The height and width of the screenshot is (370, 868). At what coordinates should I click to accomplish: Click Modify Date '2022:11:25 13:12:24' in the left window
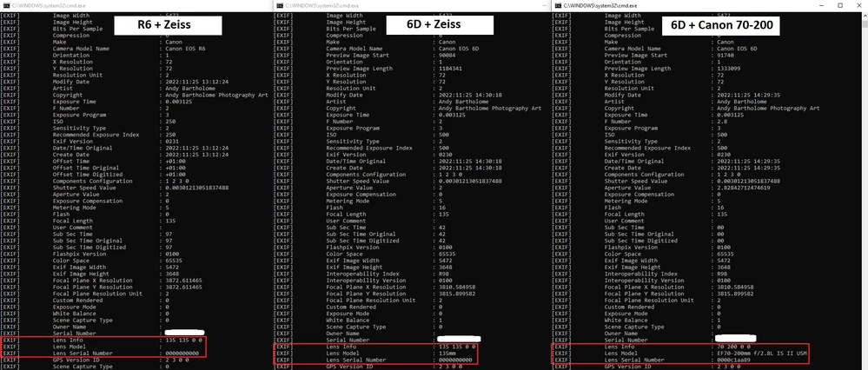197,82
